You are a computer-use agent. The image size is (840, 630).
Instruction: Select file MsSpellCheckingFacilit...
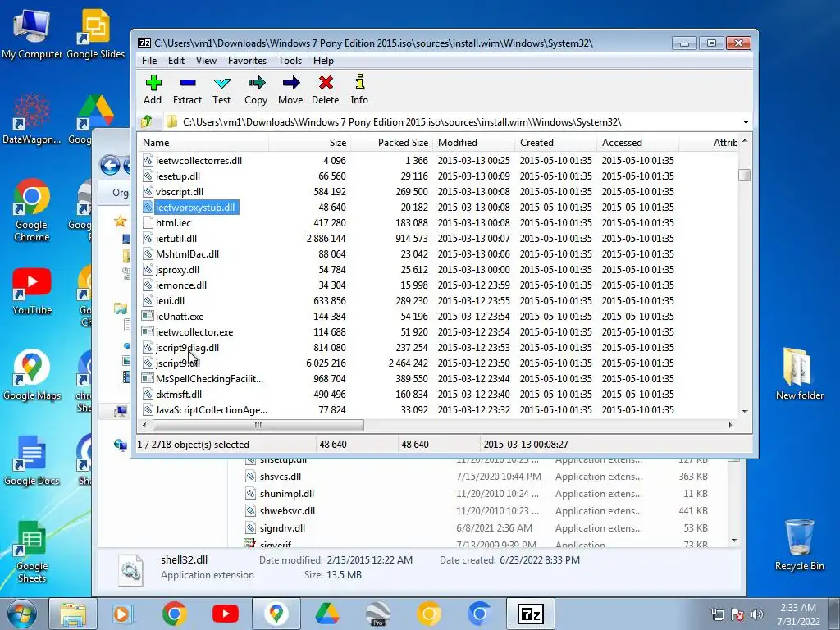click(x=209, y=379)
